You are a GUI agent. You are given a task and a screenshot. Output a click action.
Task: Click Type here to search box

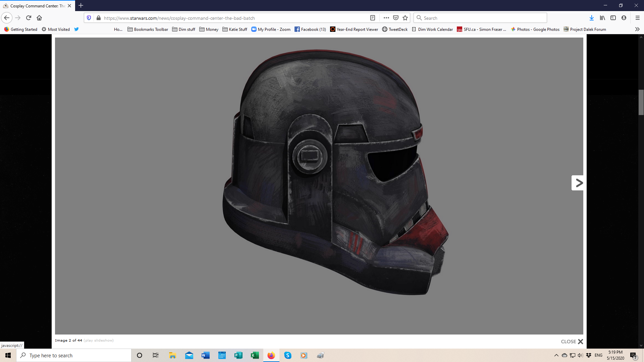tap(74, 355)
